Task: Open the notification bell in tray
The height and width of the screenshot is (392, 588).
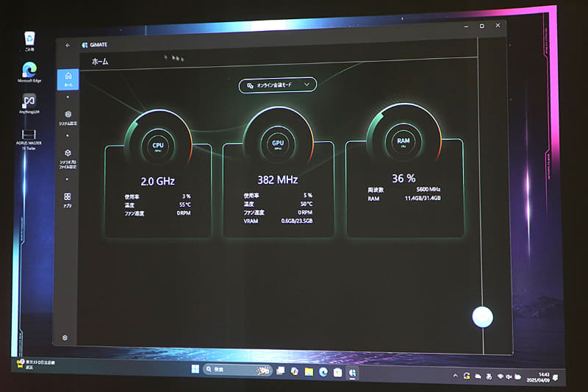Action: point(556,378)
